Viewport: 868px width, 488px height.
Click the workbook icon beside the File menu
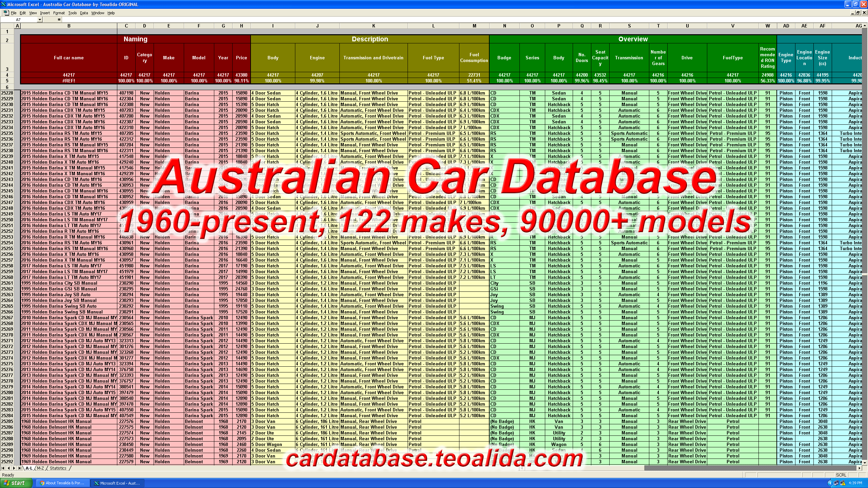coord(6,13)
